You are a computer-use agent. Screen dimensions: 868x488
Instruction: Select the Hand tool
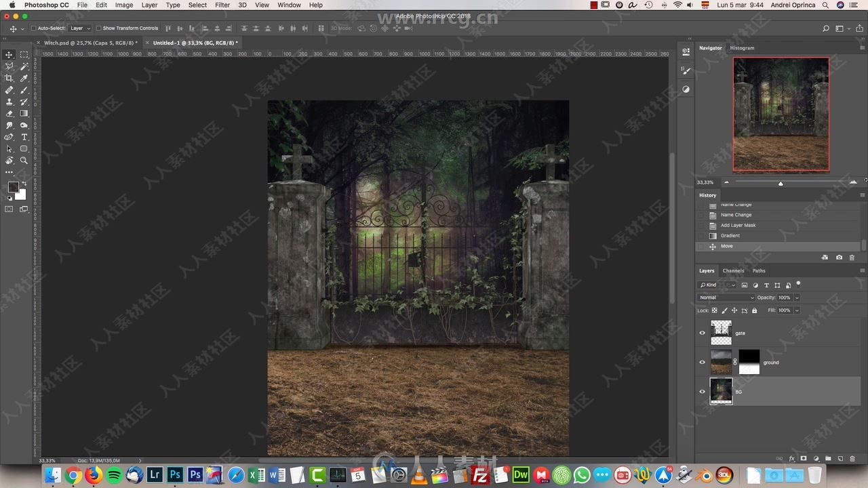pos(9,161)
